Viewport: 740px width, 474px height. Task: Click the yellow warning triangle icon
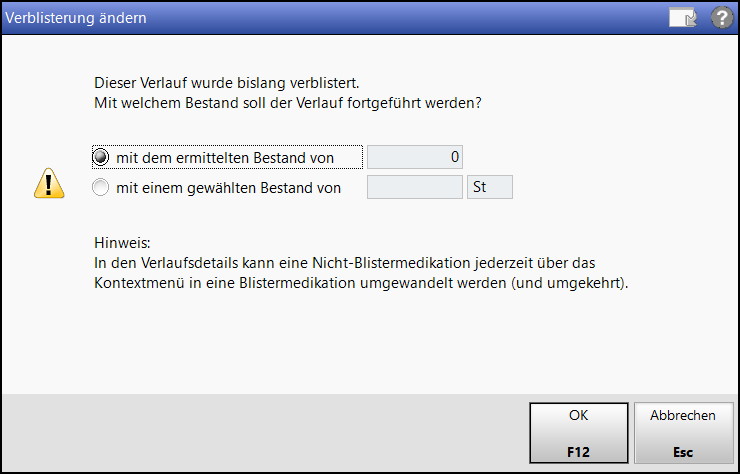(x=49, y=183)
